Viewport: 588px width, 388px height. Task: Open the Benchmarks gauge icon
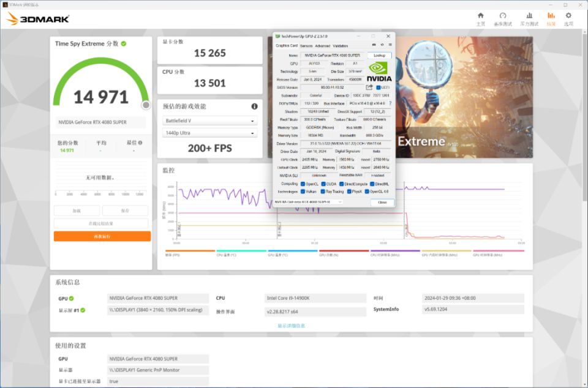pyautogui.click(x=503, y=16)
